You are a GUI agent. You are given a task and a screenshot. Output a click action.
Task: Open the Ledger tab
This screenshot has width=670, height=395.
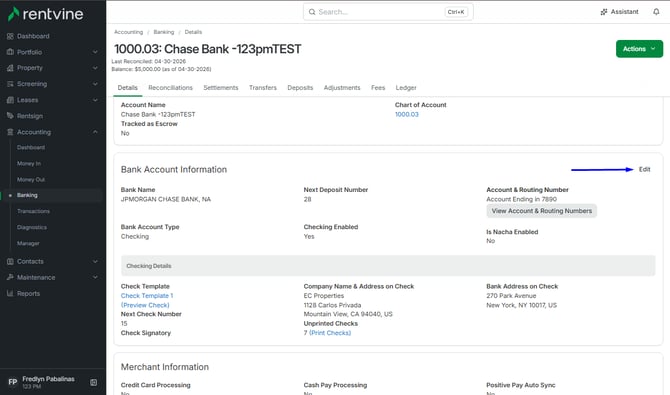406,88
